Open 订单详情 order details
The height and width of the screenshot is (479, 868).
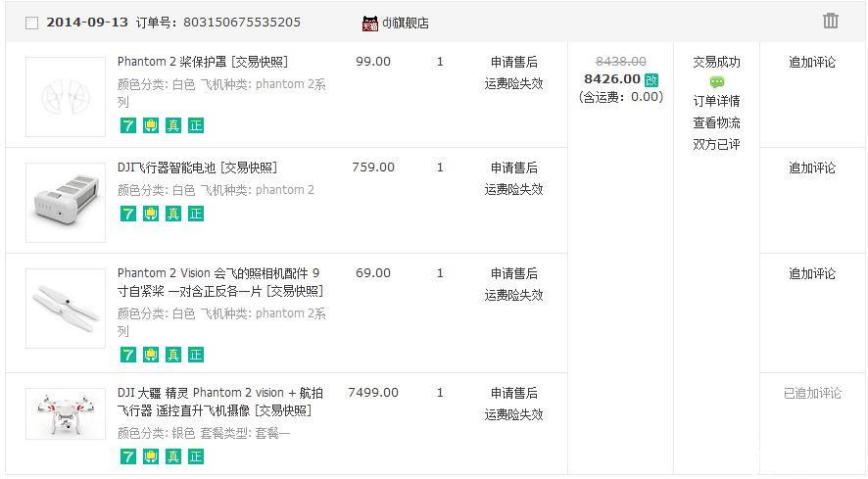click(716, 101)
